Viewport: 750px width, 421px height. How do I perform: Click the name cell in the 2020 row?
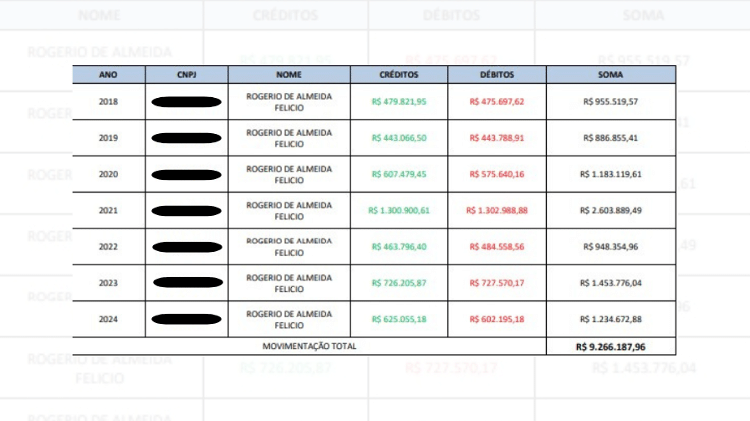coord(289,175)
